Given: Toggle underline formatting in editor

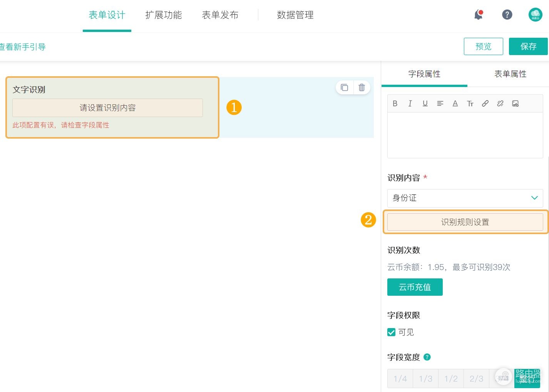Looking at the screenshot, I should click(x=425, y=103).
